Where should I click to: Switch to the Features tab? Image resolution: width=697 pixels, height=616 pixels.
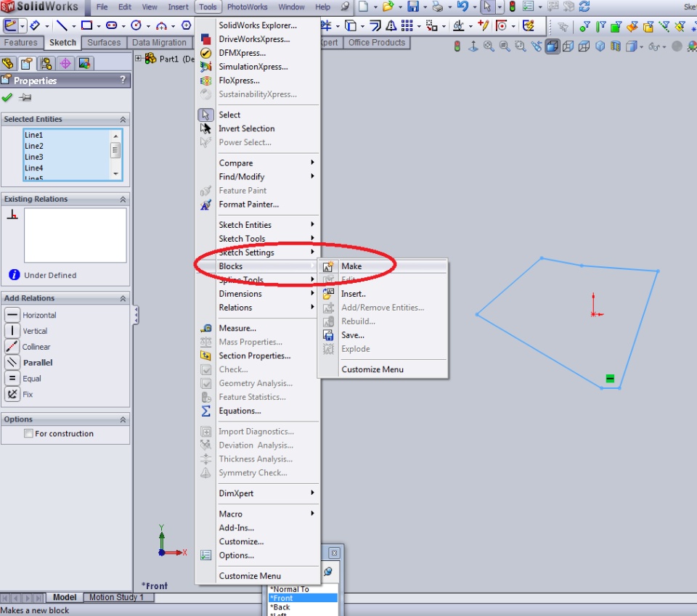(x=21, y=43)
